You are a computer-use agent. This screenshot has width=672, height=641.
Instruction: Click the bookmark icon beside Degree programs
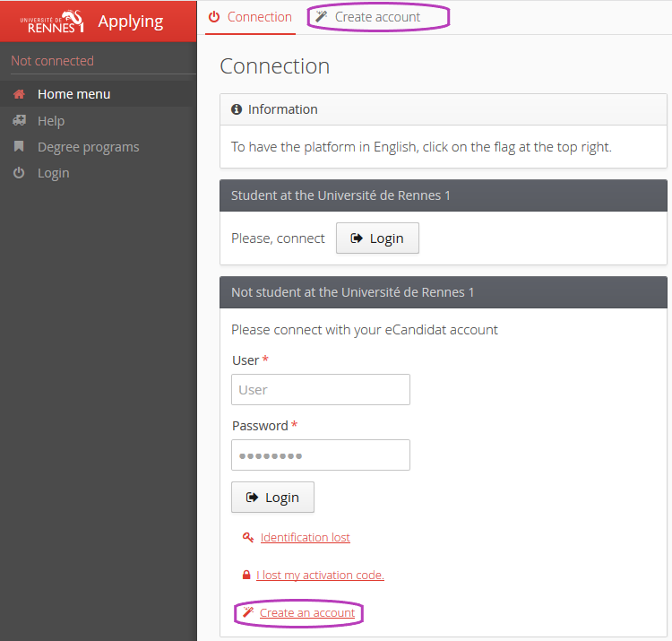pyautogui.click(x=19, y=146)
